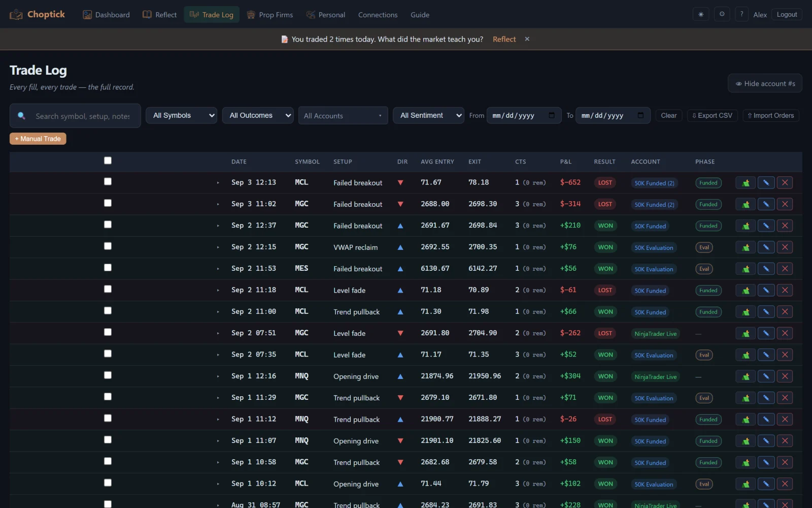Click the 50K Funded (2) account tag on Sep 3 12:13

point(654,183)
